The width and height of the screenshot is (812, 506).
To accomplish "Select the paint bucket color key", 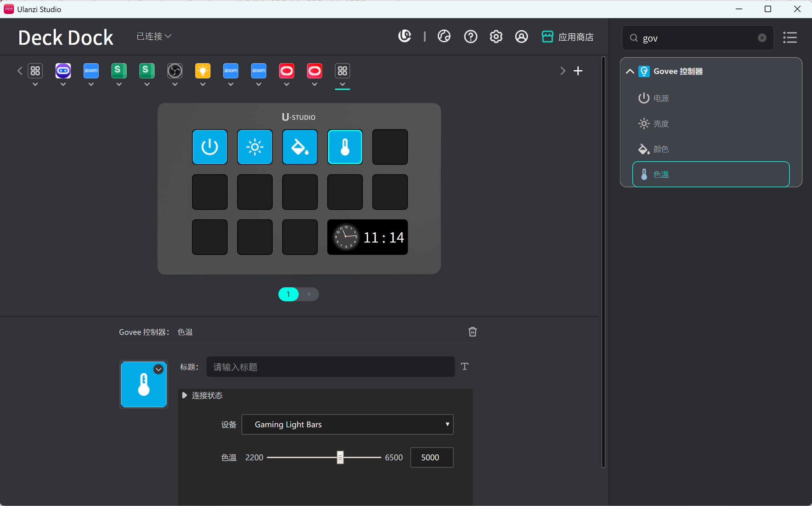I will (x=299, y=147).
